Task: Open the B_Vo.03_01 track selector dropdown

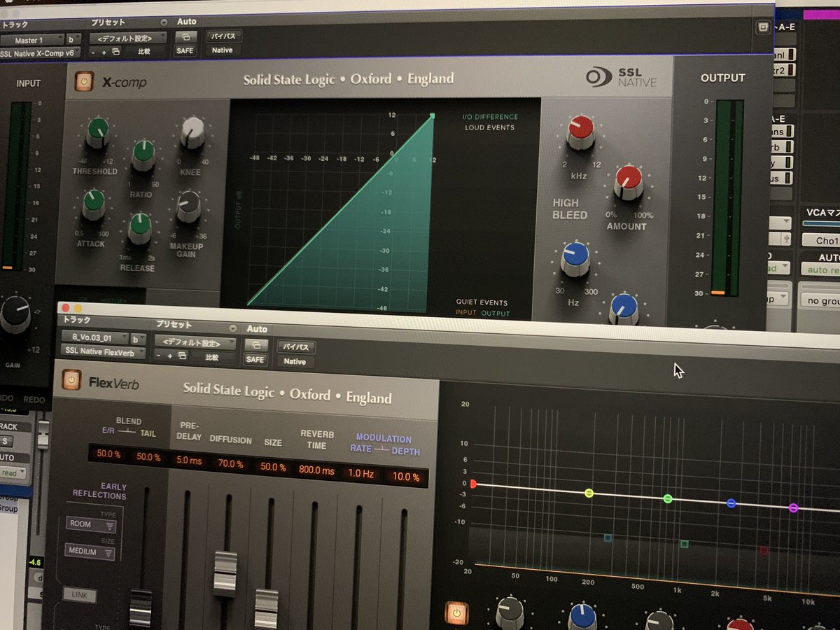Action: coord(94,338)
